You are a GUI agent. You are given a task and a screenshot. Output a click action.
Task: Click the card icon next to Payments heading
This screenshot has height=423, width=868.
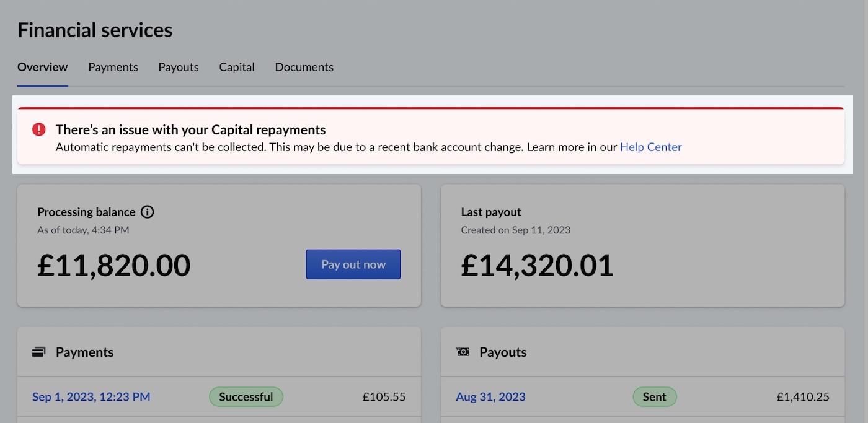tap(38, 351)
